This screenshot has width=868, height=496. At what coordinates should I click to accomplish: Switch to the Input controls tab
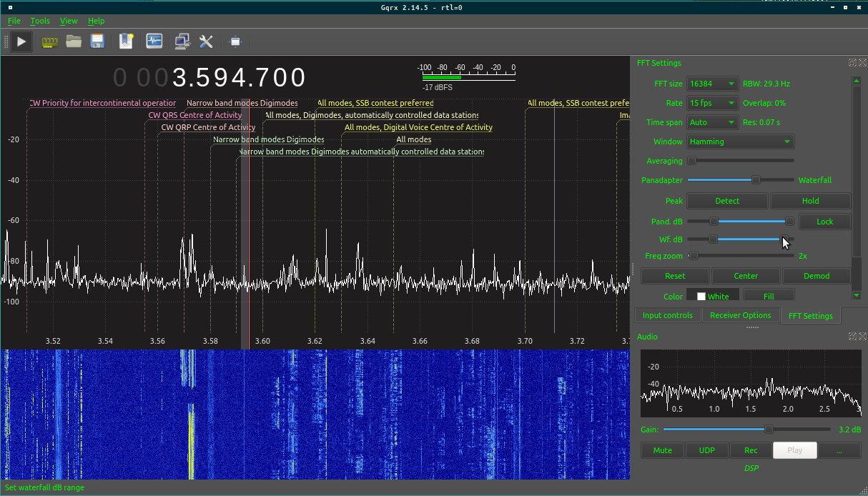point(668,315)
